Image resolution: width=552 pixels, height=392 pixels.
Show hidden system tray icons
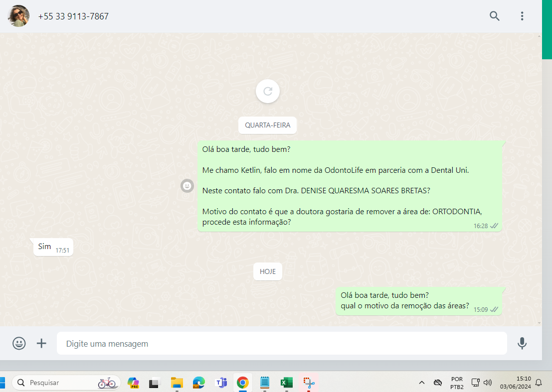click(x=422, y=383)
